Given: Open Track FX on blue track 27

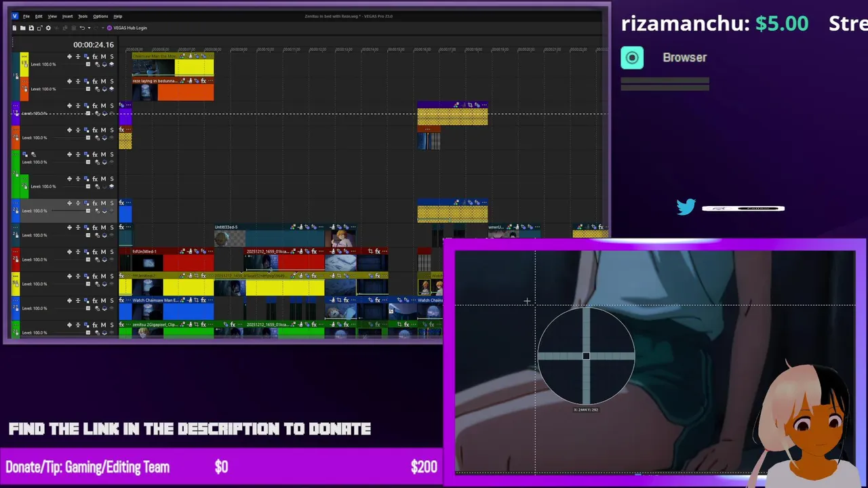Looking at the screenshot, I should click(95, 301).
